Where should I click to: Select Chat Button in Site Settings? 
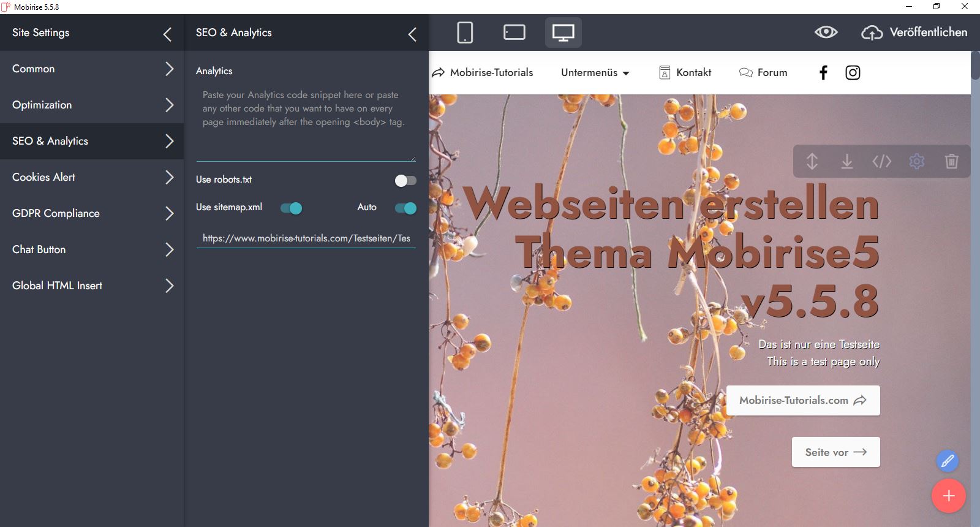point(92,249)
